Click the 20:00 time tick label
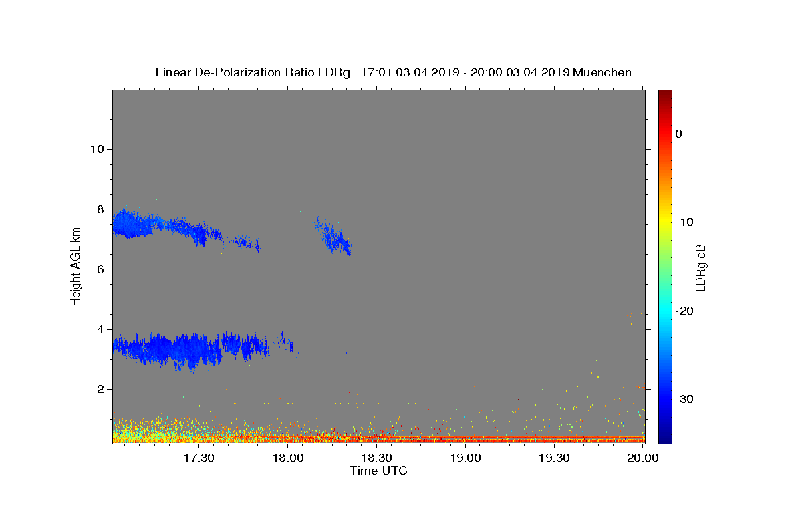798x532 pixels. 643,458
